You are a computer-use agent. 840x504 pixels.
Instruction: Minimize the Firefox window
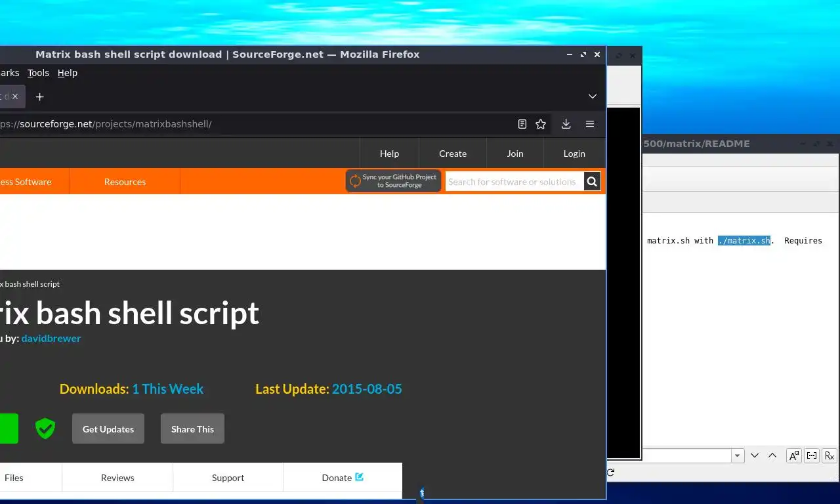point(570,54)
